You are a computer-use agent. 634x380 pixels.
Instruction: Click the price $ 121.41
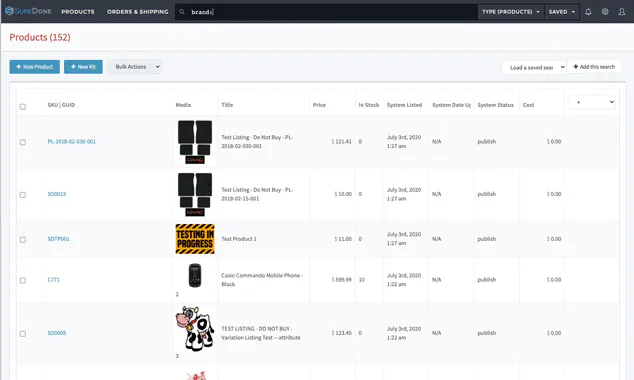point(342,141)
